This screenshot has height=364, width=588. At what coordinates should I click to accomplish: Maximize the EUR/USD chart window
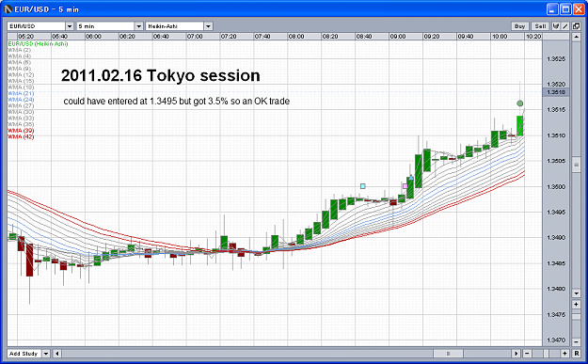coord(565,9)
